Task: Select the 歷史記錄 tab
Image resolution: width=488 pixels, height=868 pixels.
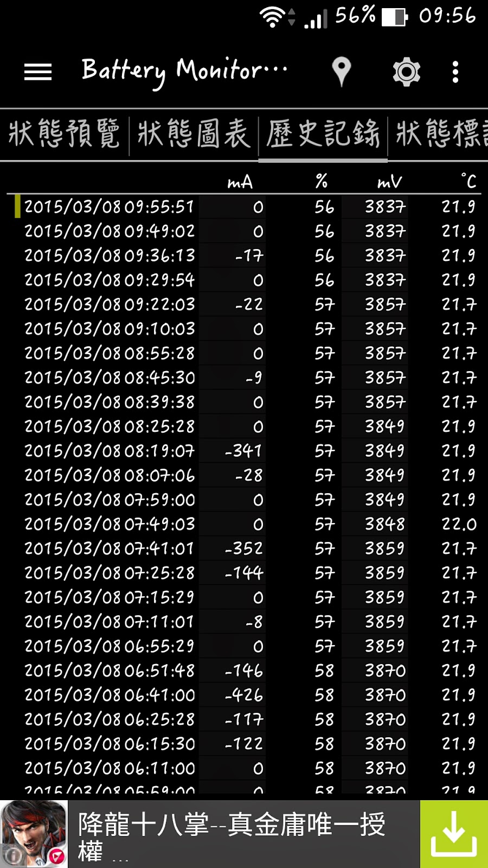Action: pos(323,134)
